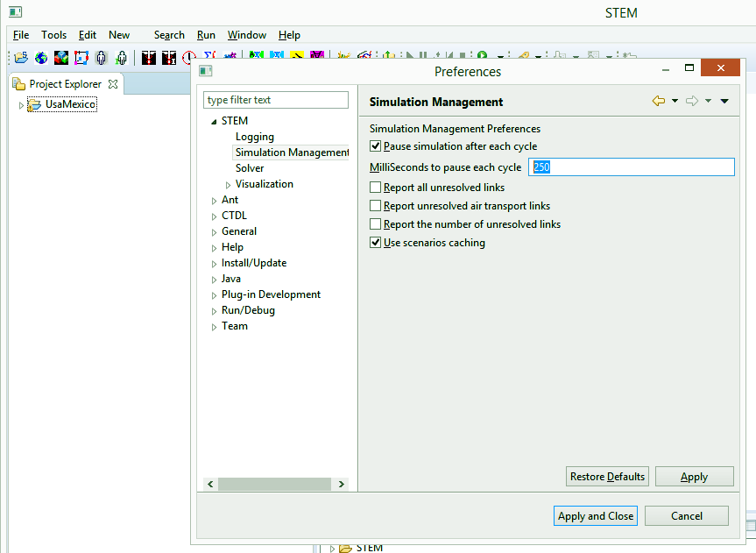
Task: Click the colored cubes toolbar icon
Action: click(x=61, y=58)
